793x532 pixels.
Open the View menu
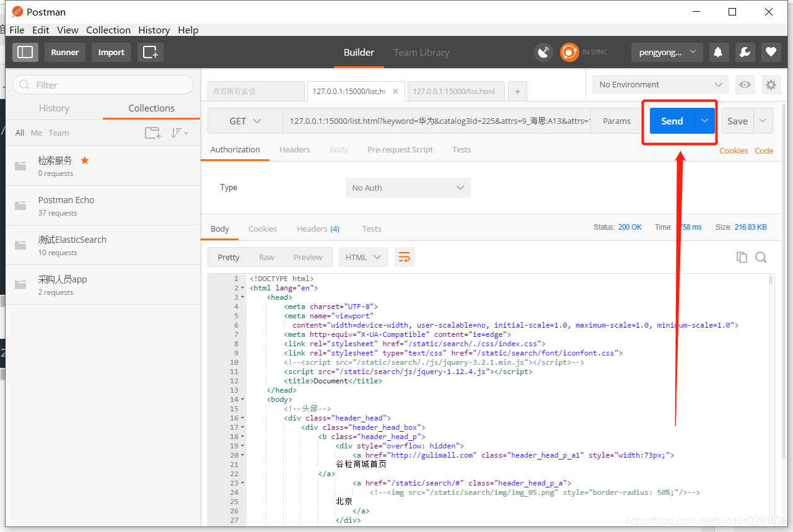pyautogui.click(x=68, y=30)
